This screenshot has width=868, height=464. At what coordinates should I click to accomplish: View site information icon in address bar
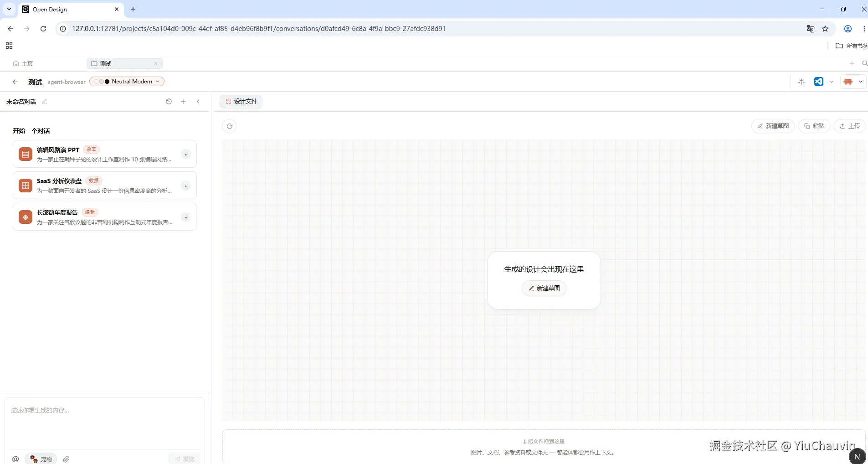(x=63, y=29)
